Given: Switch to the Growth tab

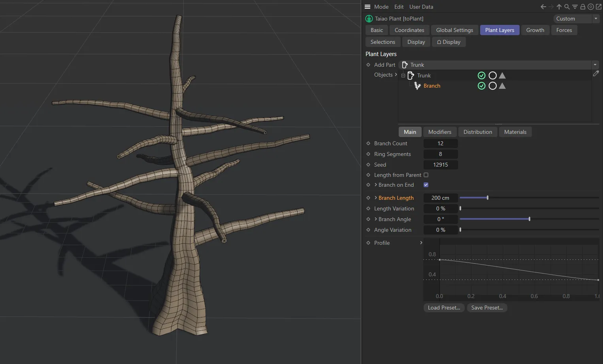Looking at the screenshot, I should click(x=535, y=30).
